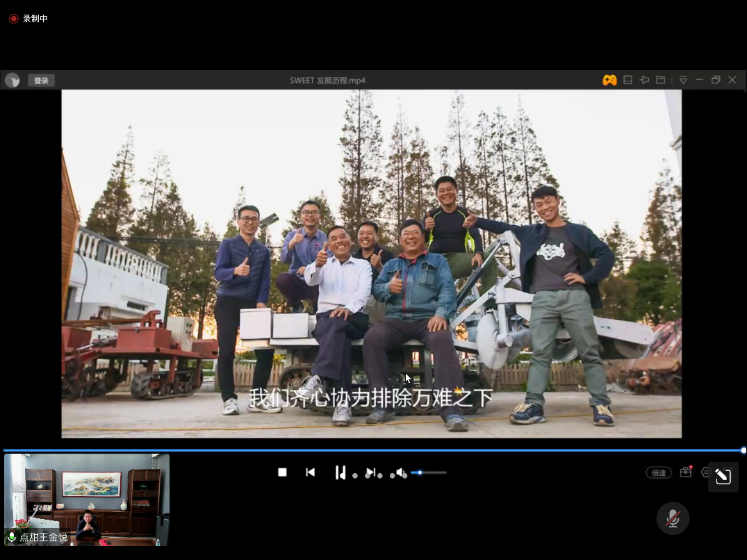747x560 pixels.
Task: Click the 登录 login button
Action: pos(41,81)
